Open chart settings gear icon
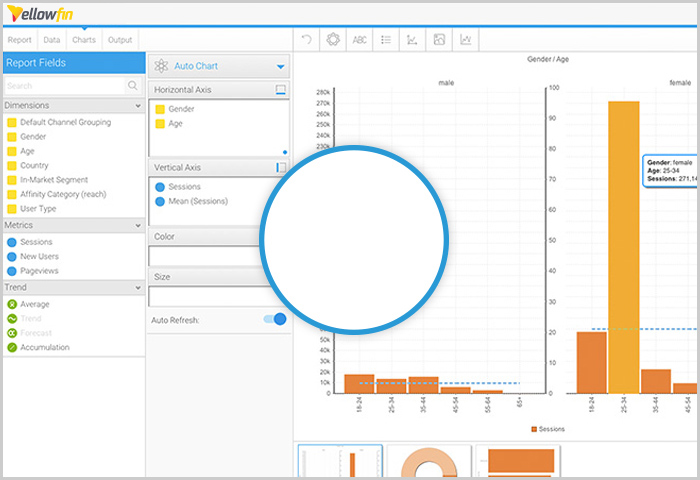 pyautogui.click(x=333, y=40)
